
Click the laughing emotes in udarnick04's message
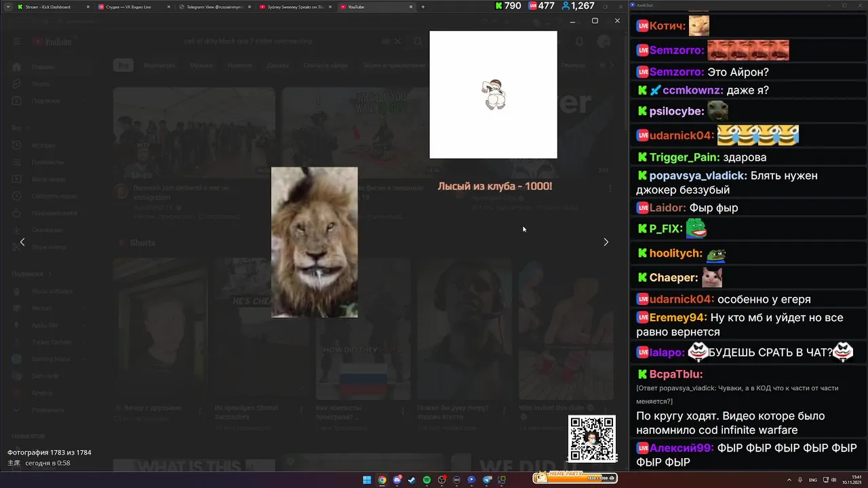[757, 135]
